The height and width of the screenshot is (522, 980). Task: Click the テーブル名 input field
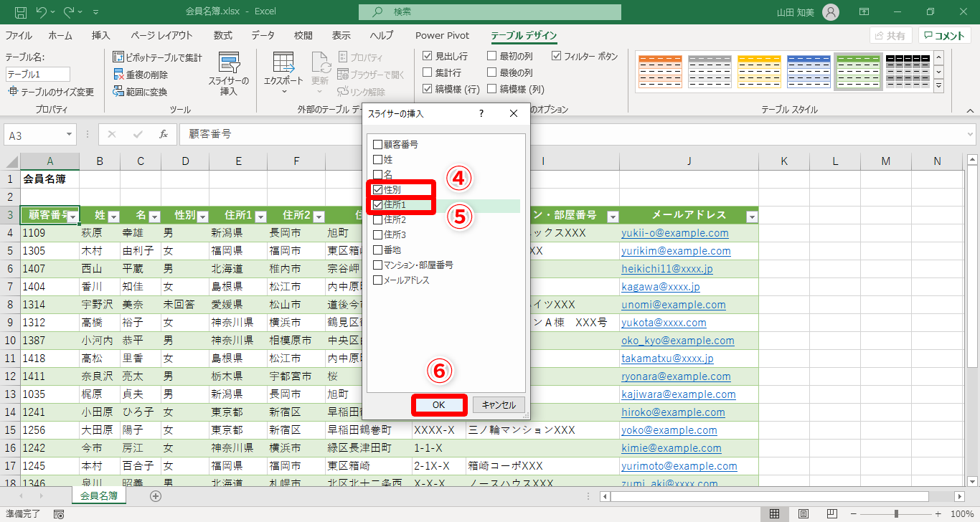38,74
